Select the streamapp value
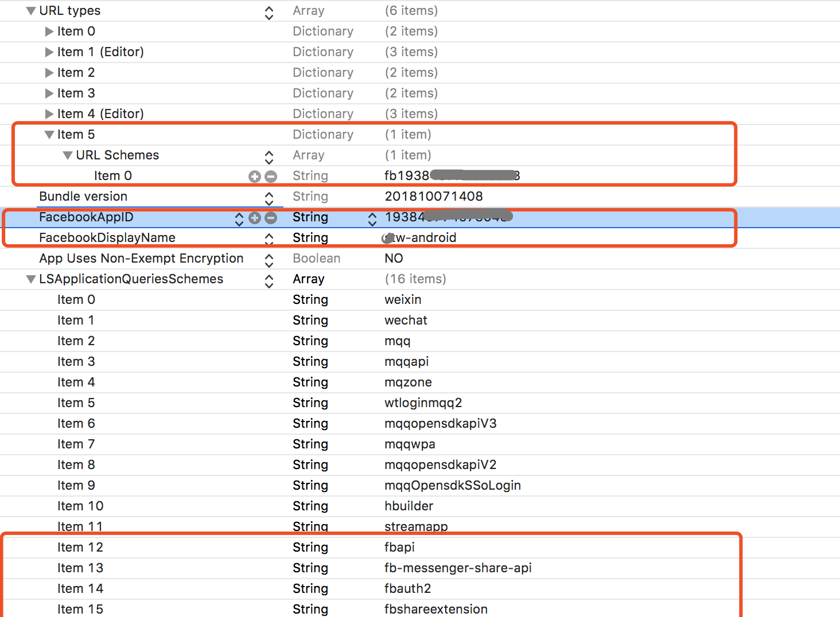The width and height of the screenshot is (840, 617). click(x=416, y=527)
